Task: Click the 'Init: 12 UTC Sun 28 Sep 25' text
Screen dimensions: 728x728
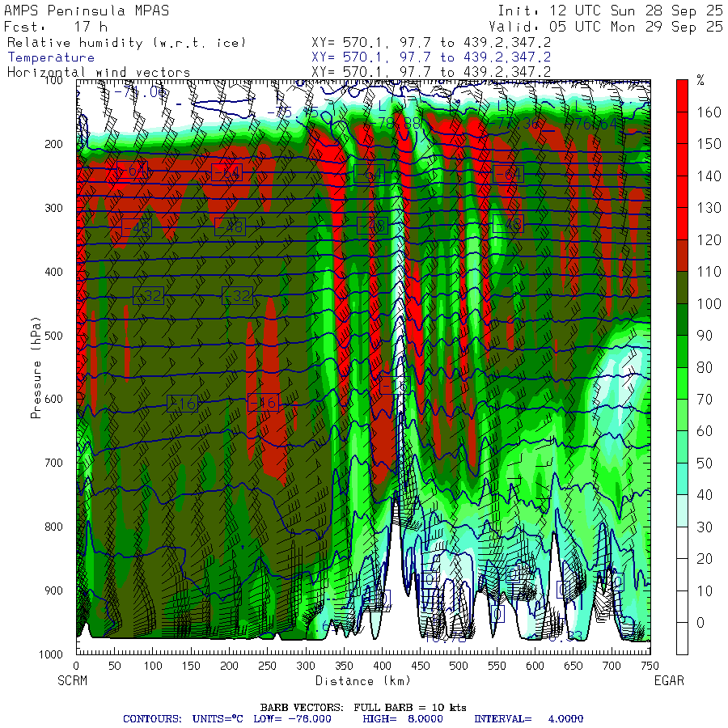Action: pos(610,11)
